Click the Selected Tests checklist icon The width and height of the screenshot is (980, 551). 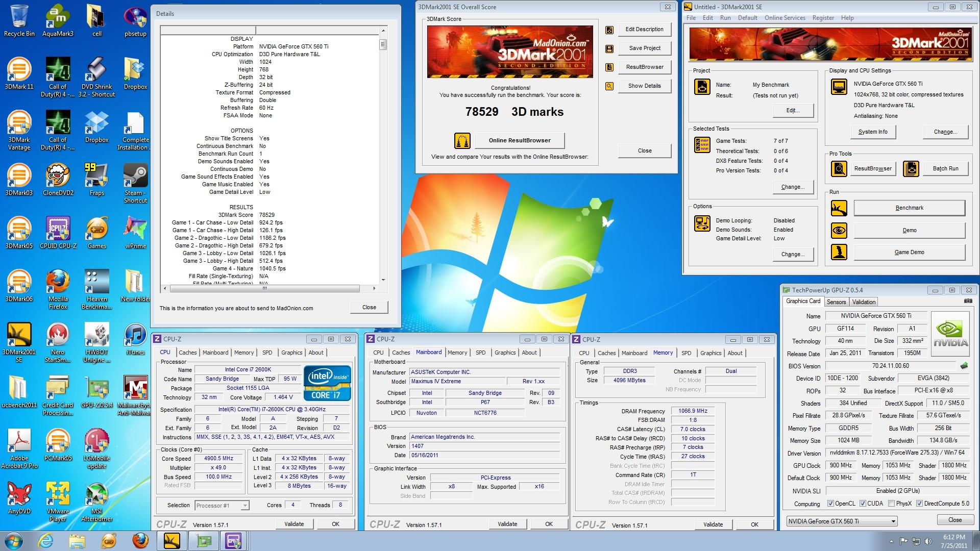pyautogui.click(x=702, y=145)
